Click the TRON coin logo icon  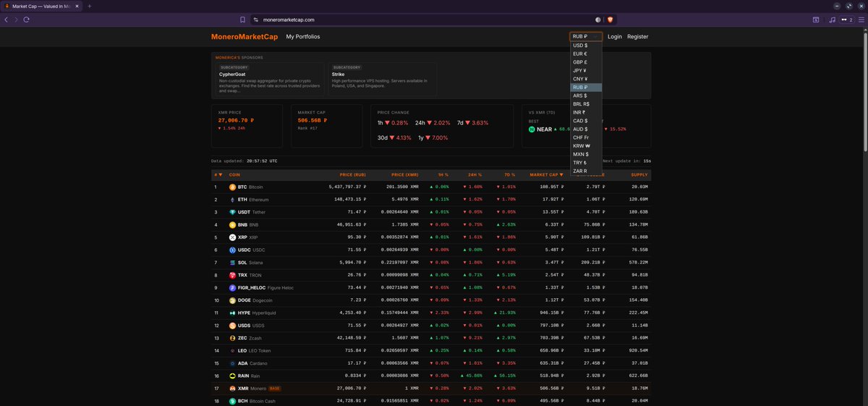(232, 275)
